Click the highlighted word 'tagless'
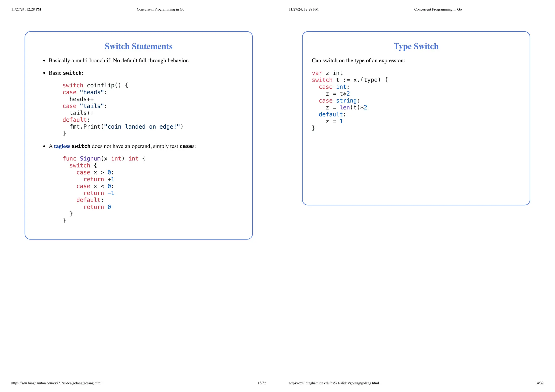Image resolution: width=555 pixels, height=392 pixels. pyautogui.click(x=62, y=146)
